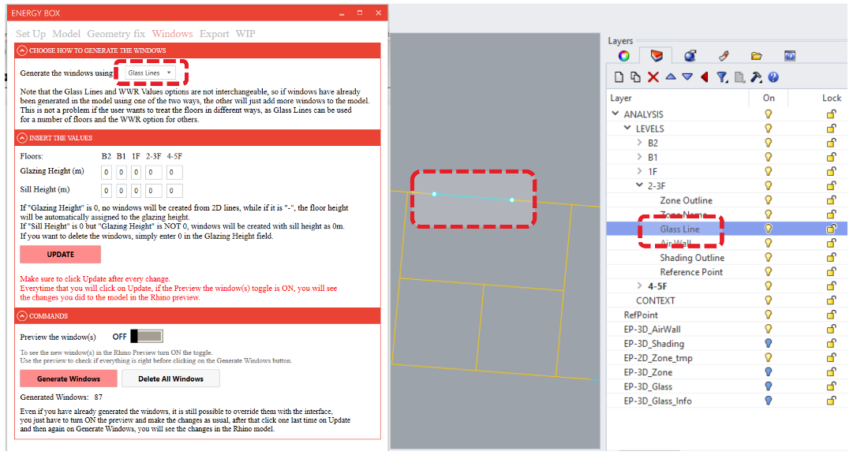Viewport: 868px width, 455px height.
Task: Open the Geometry fix tab
Action: [115, 34]
